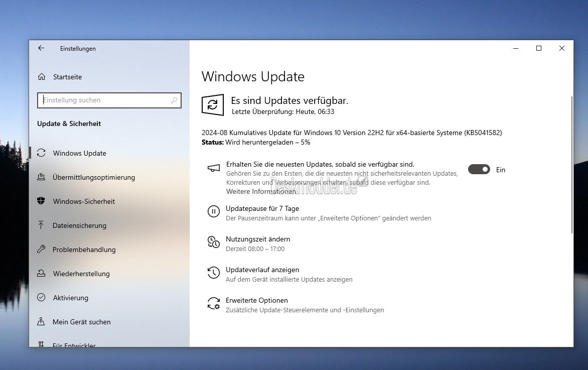Viewport: 588px width, 370px height.
Task: Open Erweiterte Optionen
Action: point(257,300)
